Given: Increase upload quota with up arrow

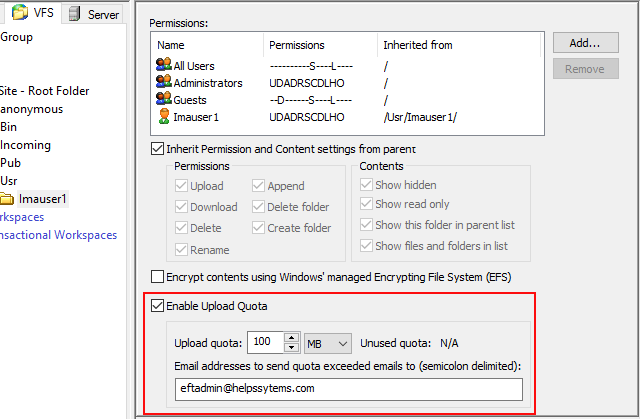Looking at the screenshot, I should (x=292, y=338).
